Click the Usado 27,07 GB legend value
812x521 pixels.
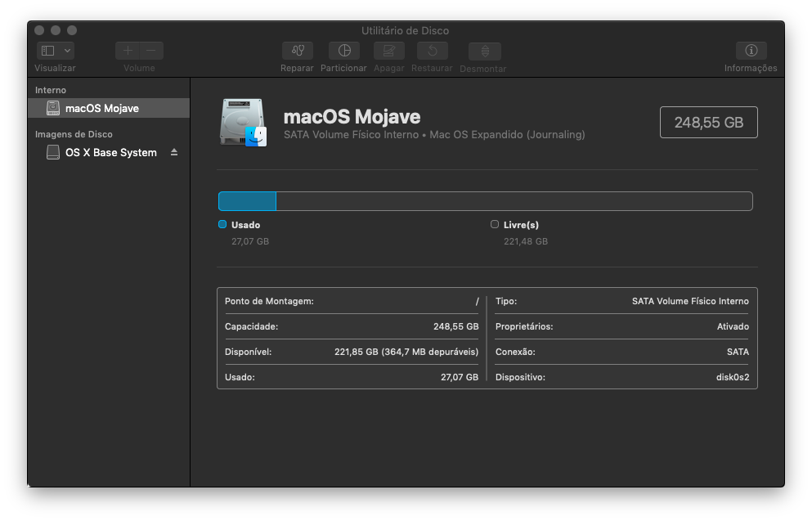pos(250,241)
